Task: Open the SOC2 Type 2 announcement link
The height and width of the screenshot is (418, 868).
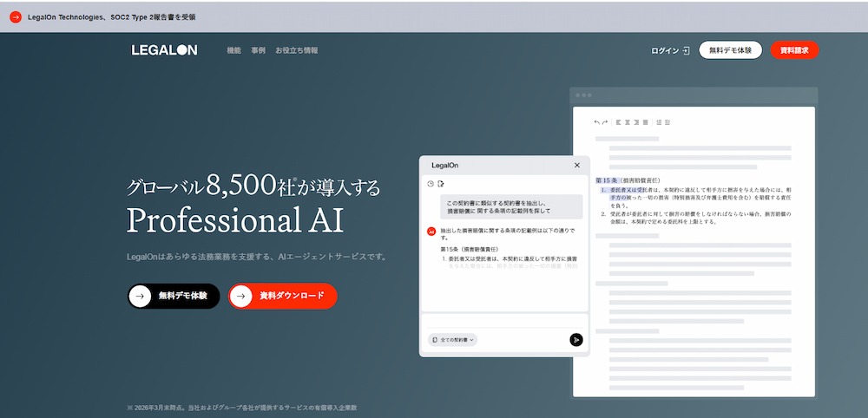Action: (112, 17)
